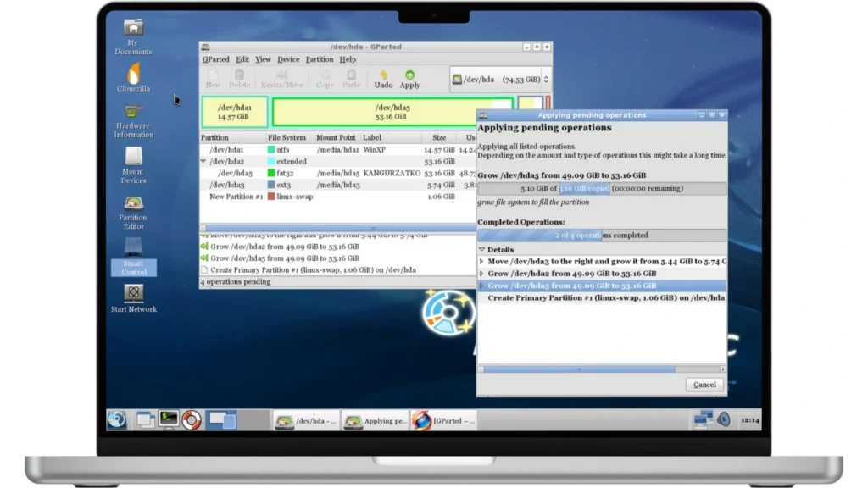Expand the Move /dev/hda3 operation details
This screenshot has height=488, width=868.
pyautogui.click(x=482, y=262)
